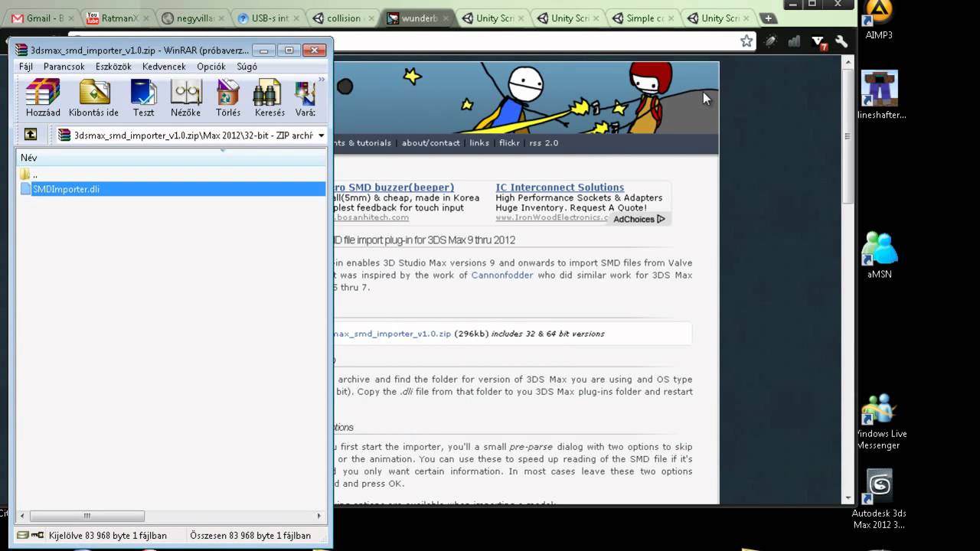
Task: Open the Fájl menu in WinRAR
Action: [26, 67]
